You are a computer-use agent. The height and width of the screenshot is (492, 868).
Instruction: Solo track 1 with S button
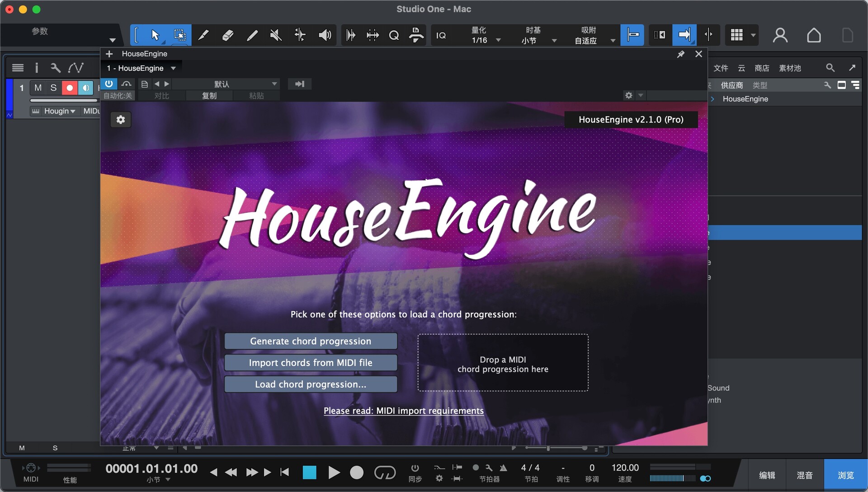point(53,88)
